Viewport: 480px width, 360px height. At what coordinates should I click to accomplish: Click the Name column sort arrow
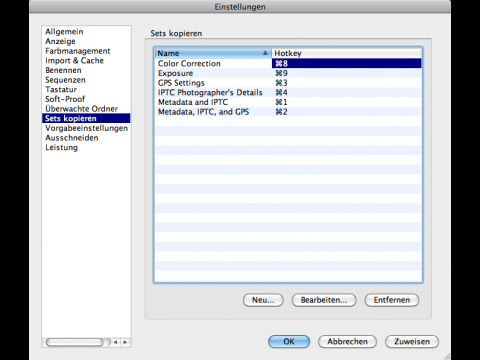(265, 53)
